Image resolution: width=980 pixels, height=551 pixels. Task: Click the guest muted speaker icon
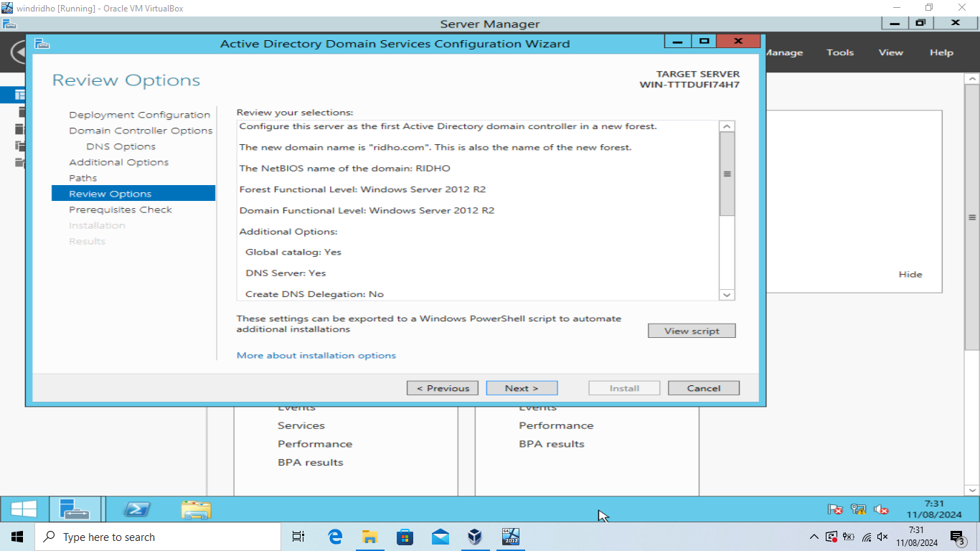click(x=882, y=509)
